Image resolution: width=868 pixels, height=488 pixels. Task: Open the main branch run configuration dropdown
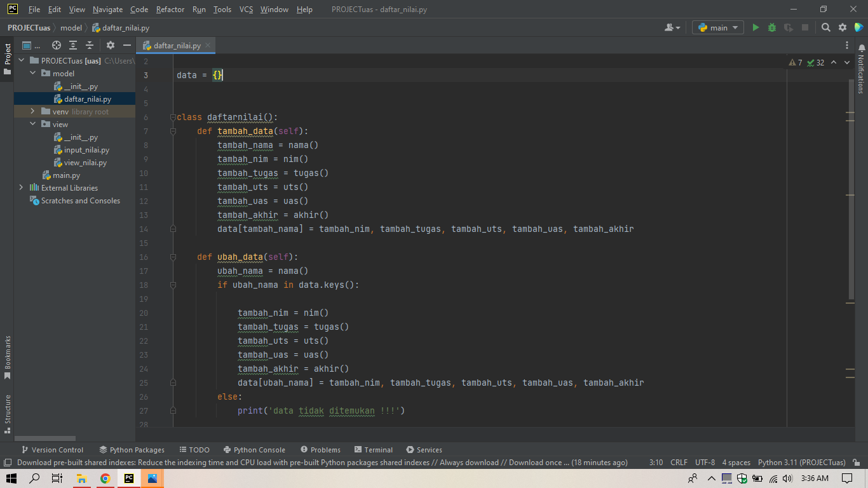(x=717, y=27)
